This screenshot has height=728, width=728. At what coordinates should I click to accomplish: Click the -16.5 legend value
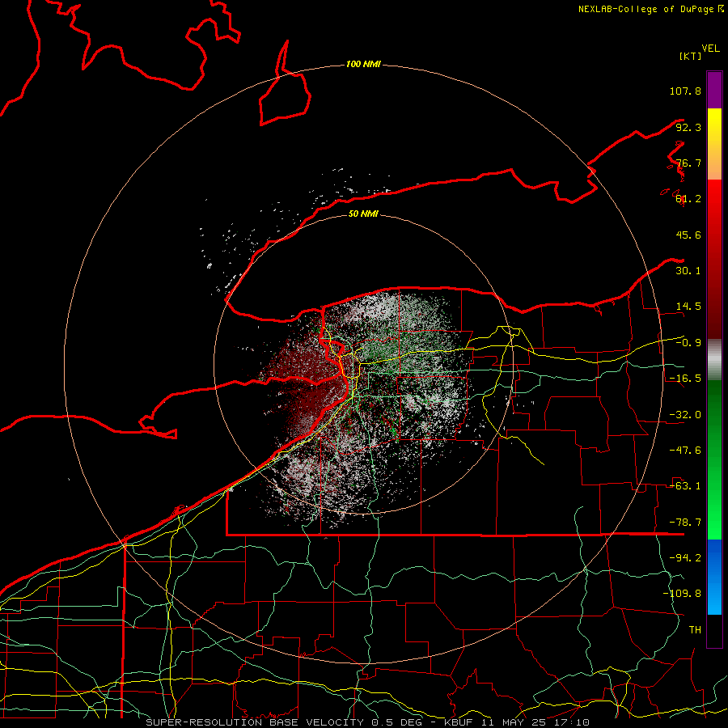(x=685, y=379)
